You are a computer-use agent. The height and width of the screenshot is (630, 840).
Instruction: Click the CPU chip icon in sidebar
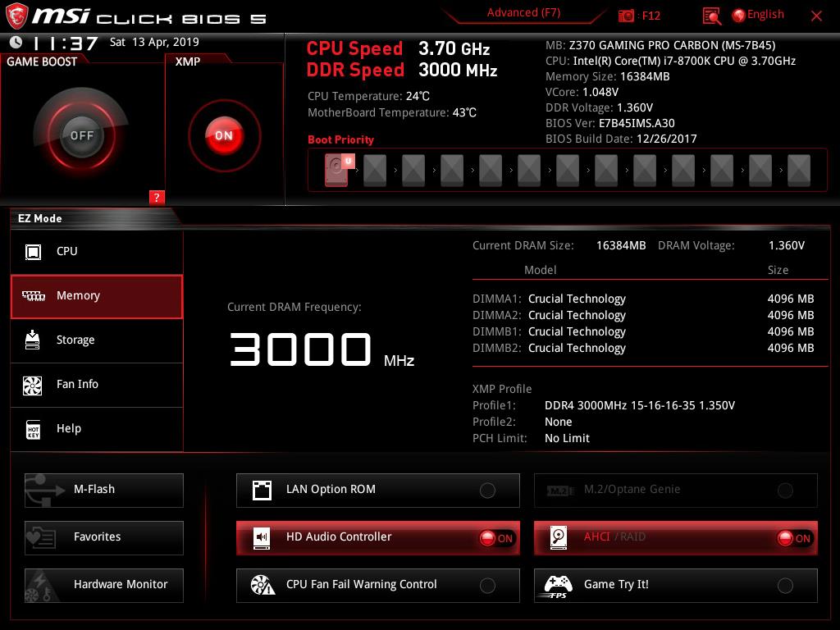tap(34, 252)
